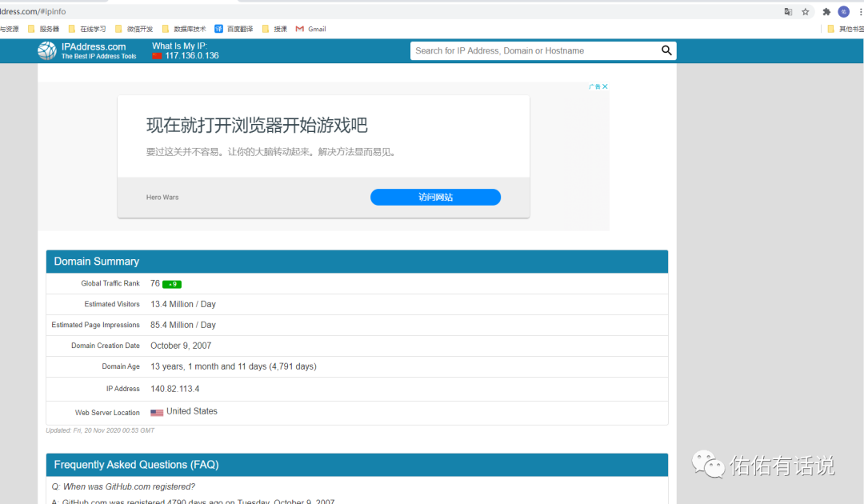
Task: Open the 其他书签 bookmarks folder
Action: pos(846,29)
